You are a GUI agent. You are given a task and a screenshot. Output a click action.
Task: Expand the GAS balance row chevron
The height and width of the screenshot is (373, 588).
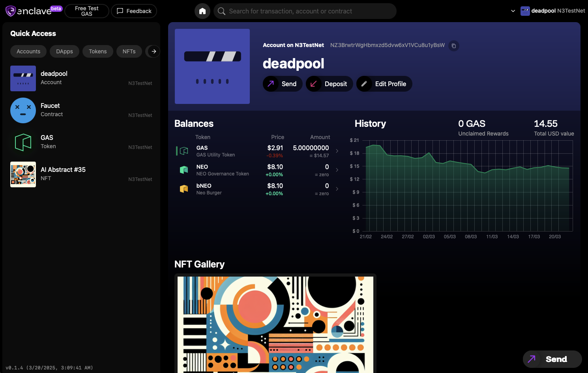point(337,151)
